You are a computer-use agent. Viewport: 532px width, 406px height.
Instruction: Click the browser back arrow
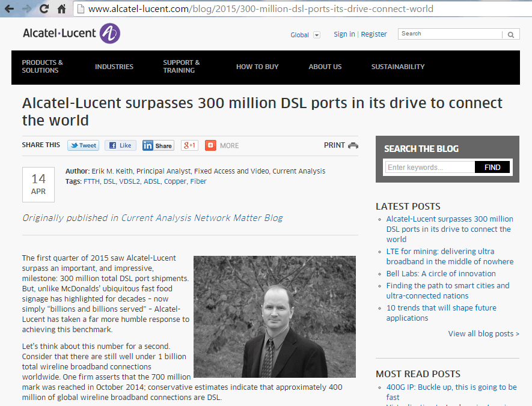coord(9,9)
